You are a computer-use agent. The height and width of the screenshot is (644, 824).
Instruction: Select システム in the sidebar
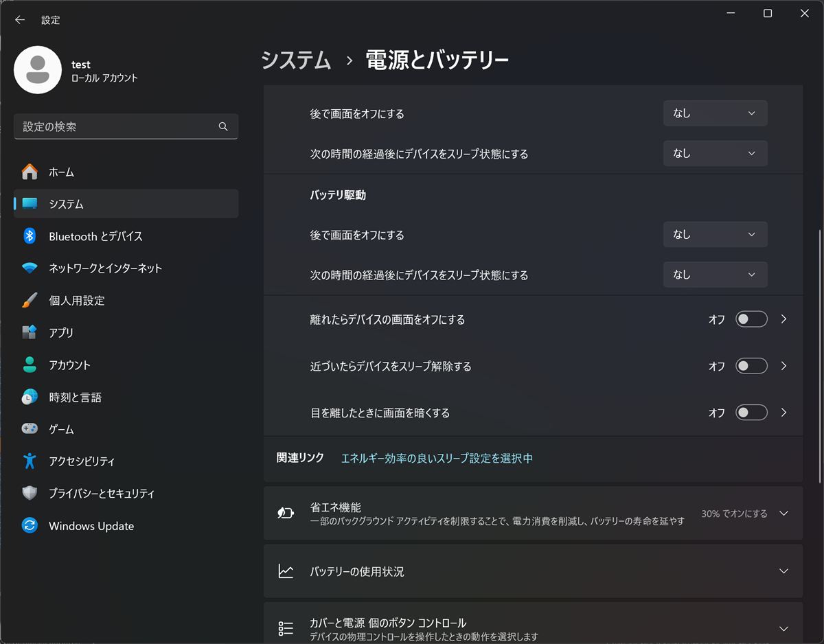[126, 204]
